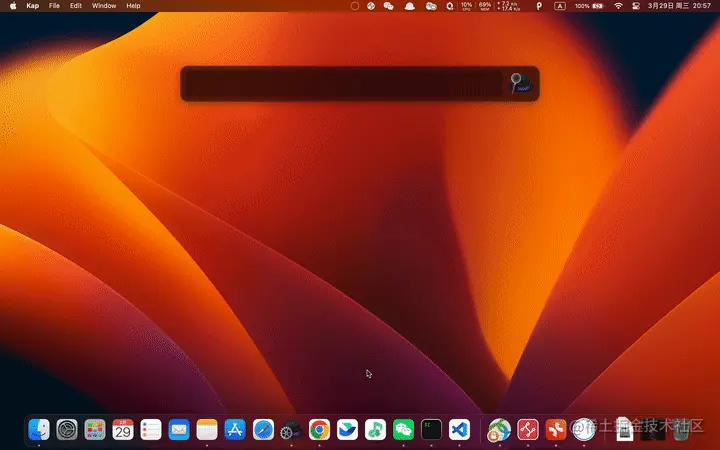Open Calendar showing 29 in the Dock
The image size is (720, 450).
tap(123, 430)
